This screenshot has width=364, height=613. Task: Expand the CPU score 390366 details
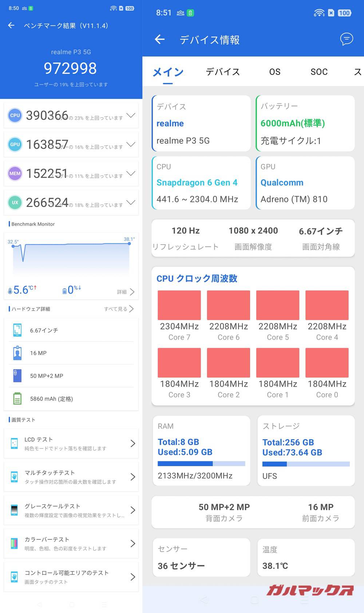click(131, 116)
